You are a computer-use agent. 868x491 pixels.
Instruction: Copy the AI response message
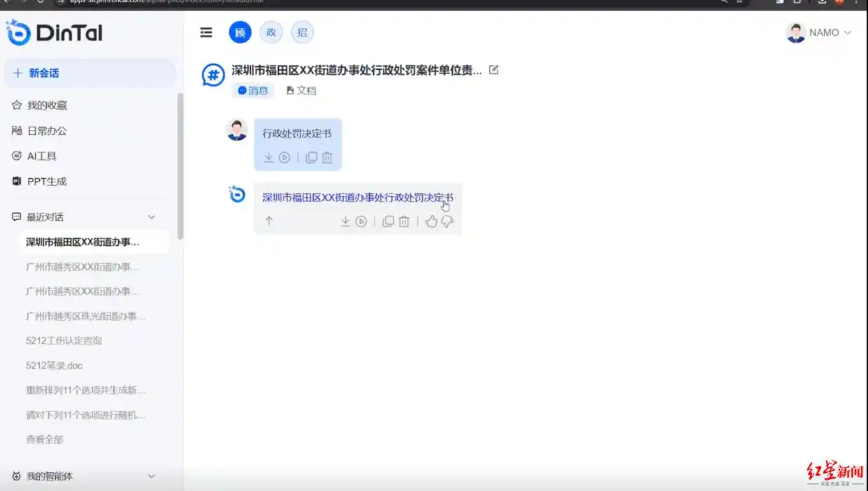point(389,221)
